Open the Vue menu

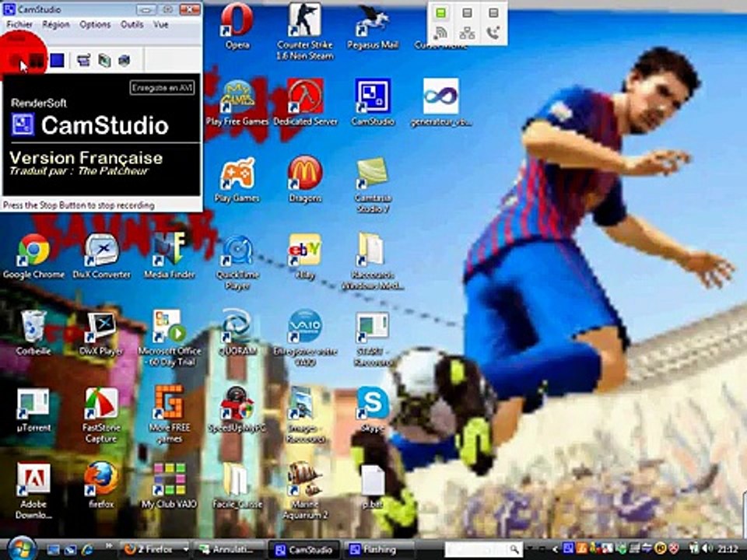click(x=160, y=24)
